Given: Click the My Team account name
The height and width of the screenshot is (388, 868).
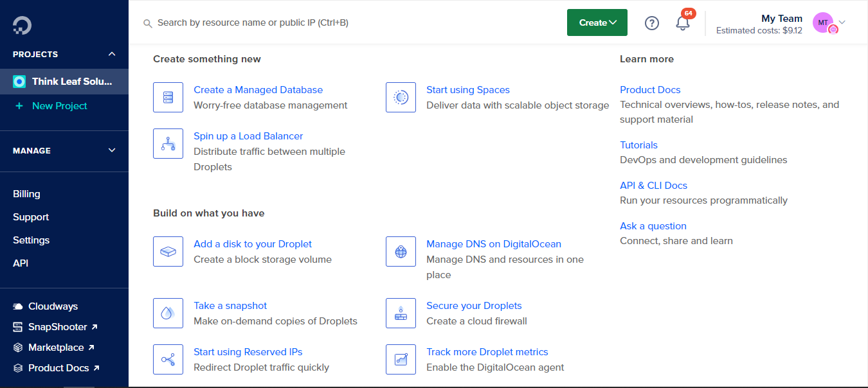Looking at the screenshot, I should [782, 19].
